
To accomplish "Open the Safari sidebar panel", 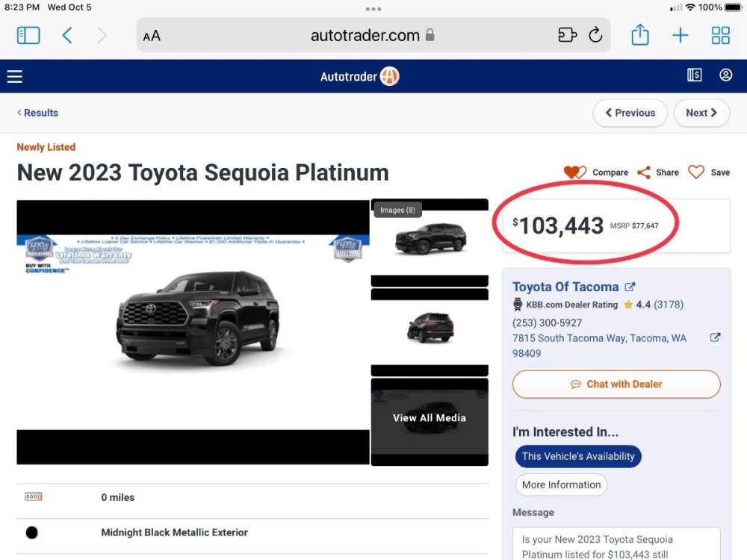I will (28, 35).
